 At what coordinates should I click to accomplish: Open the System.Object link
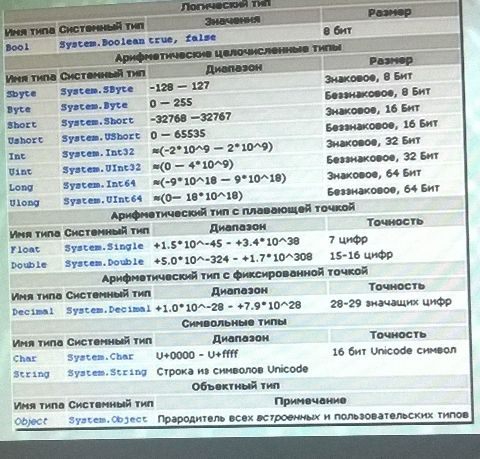[x=108, y=420]
